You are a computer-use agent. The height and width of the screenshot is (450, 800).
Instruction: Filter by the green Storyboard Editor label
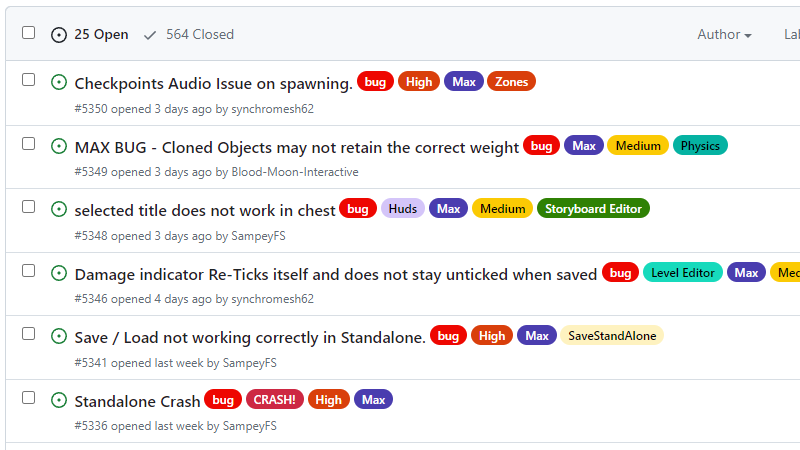tap(593, 209)
